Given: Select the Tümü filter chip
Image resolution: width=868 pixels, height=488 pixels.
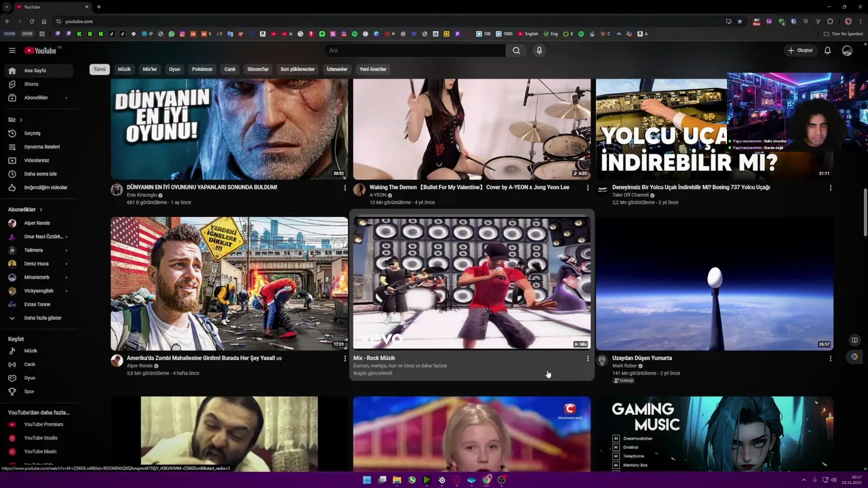Looking at the screenshot, I should point(100,69).
